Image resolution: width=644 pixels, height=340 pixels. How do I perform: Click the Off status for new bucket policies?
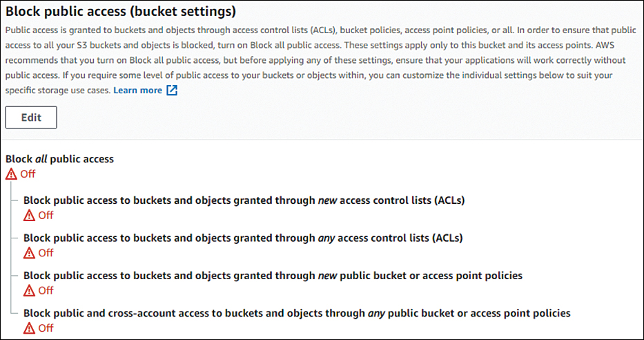tap(46, 291)
